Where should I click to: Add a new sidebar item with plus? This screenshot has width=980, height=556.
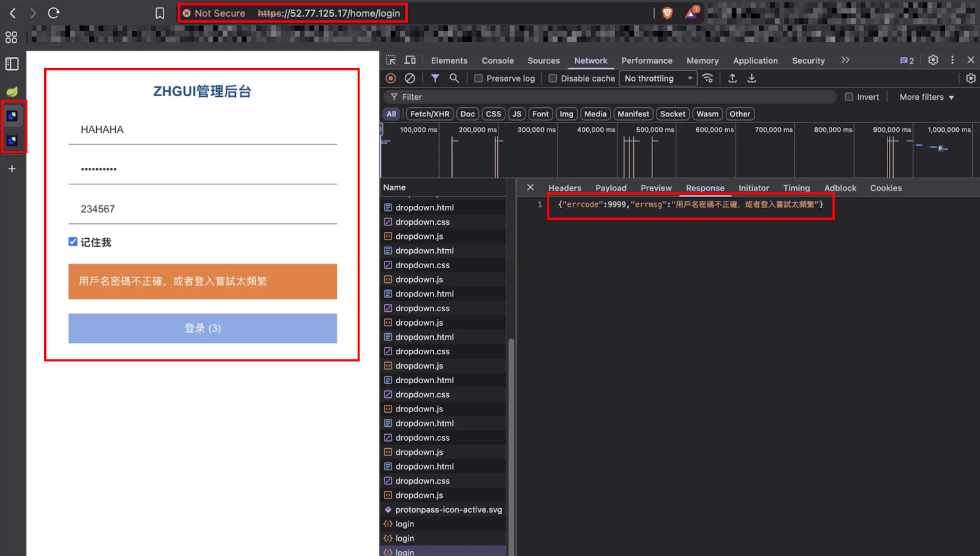click(x=12, y=168)
